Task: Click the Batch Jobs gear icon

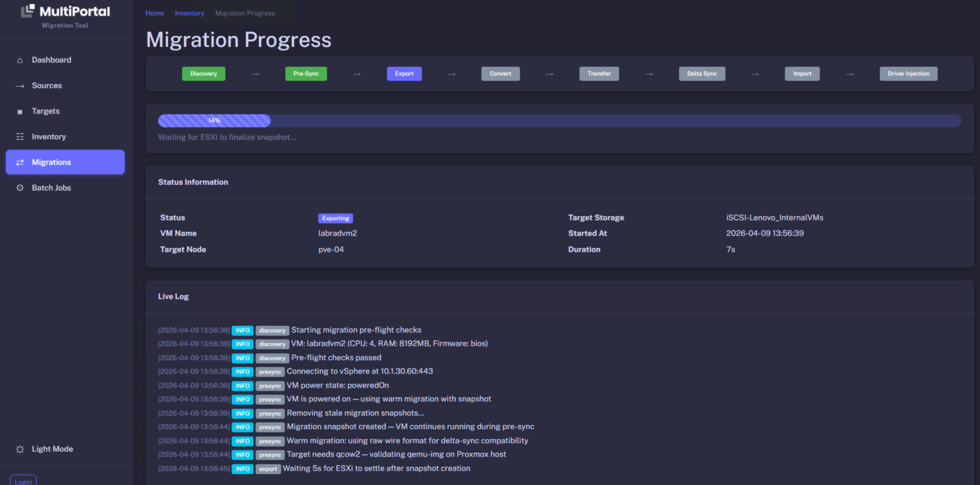Action: (20, 188)
